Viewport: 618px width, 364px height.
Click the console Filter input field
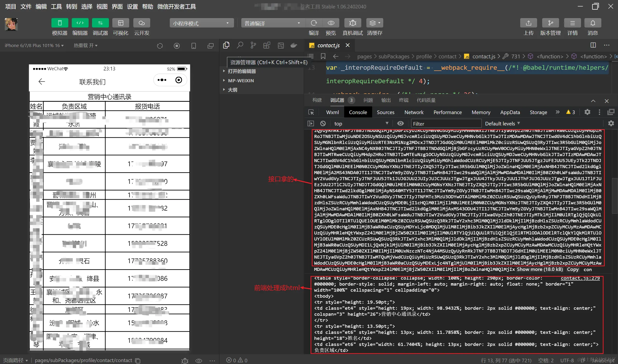coord(446,124)
